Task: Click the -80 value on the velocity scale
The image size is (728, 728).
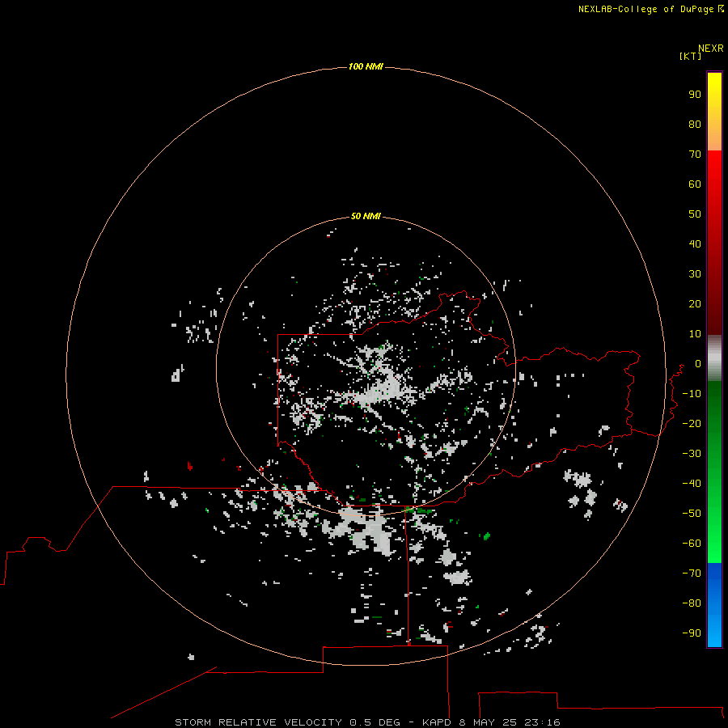Action: click(x=692, y=603)
